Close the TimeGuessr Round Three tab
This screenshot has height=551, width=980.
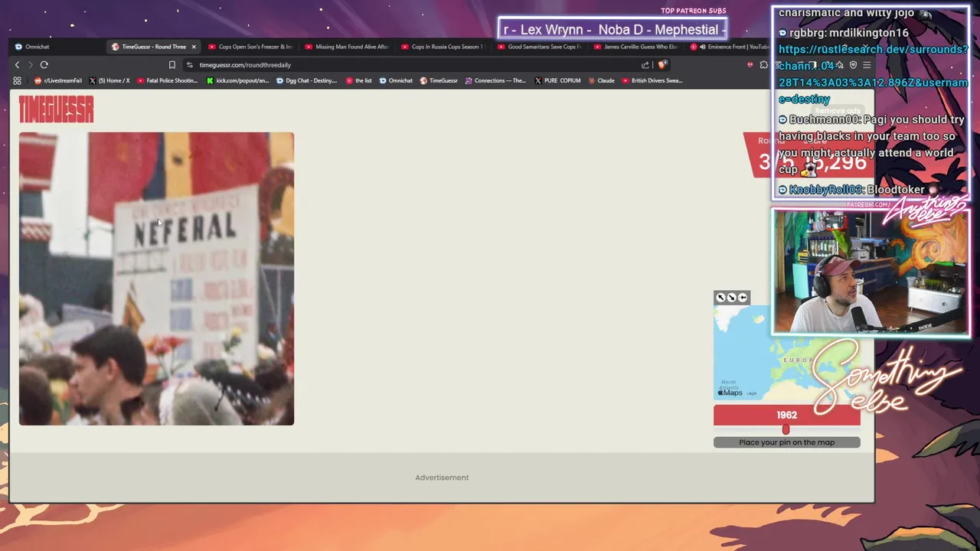coord(194,47)
